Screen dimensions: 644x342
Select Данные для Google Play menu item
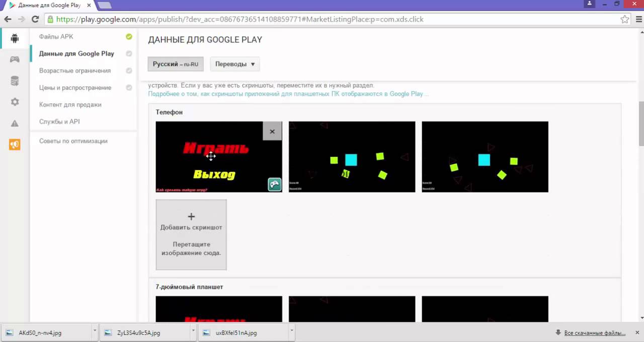pyautogui.click(x=76, y=54)
